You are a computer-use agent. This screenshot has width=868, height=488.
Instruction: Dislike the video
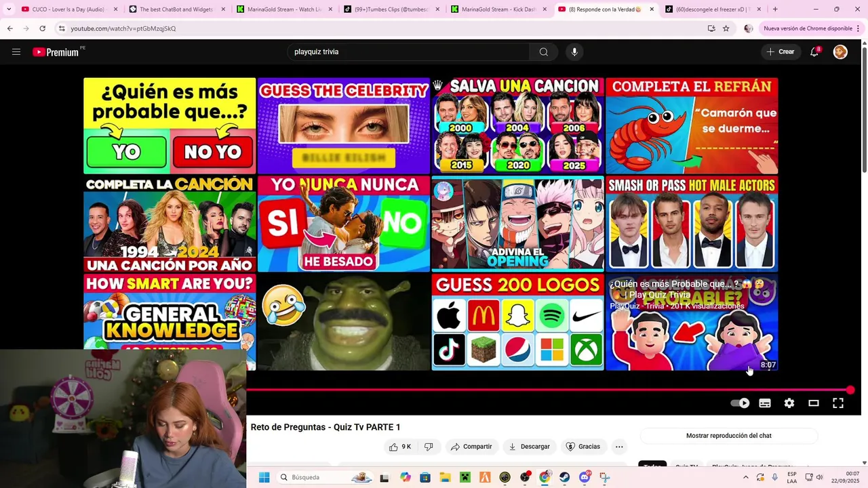429,447
